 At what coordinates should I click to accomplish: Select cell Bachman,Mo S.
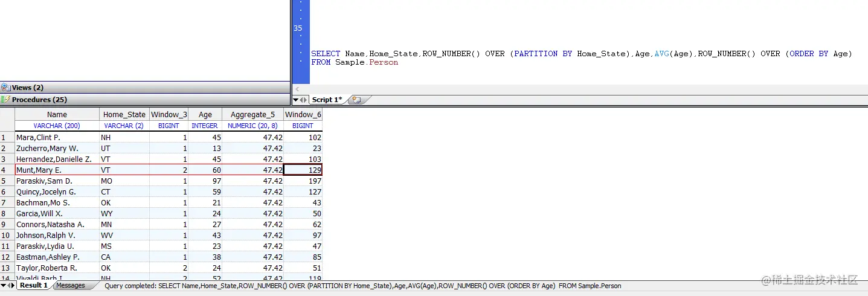(x=57, y=202)
